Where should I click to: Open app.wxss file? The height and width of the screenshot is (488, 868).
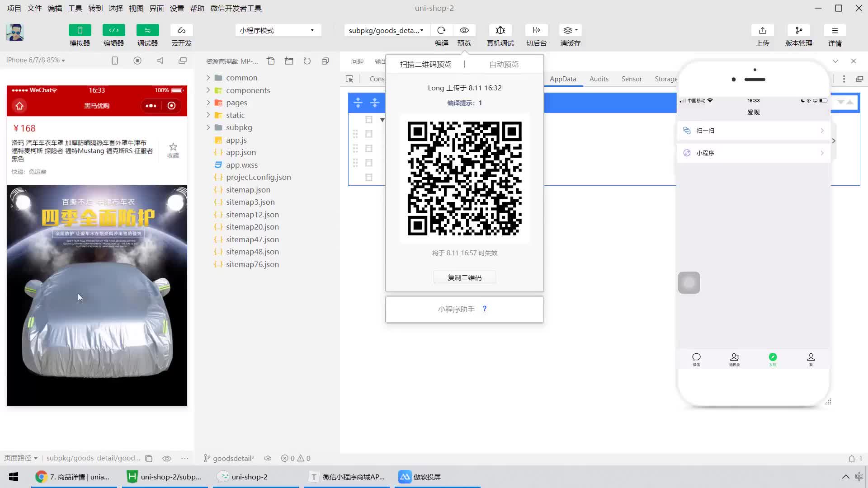click(x=242, y=165)
